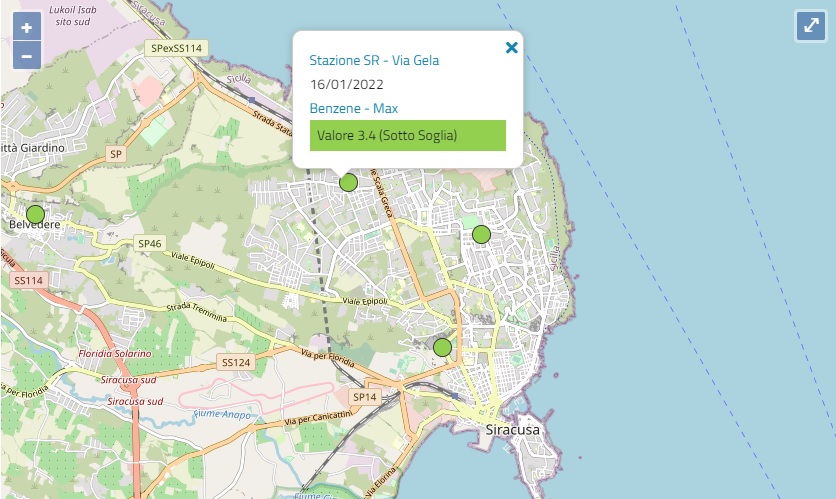Image resolution: width=836 pixels, height=499 pixels.
Task: Click the popup date 16/01/2022
Action: tap(347, 84)
